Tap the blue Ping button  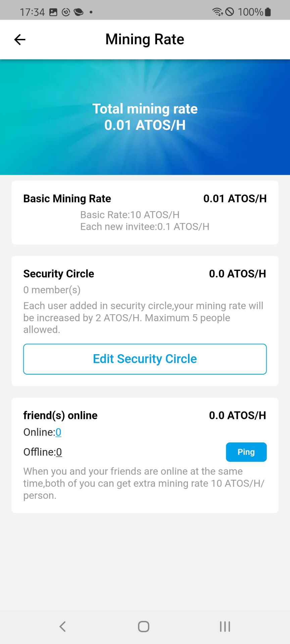pos(246,452)
